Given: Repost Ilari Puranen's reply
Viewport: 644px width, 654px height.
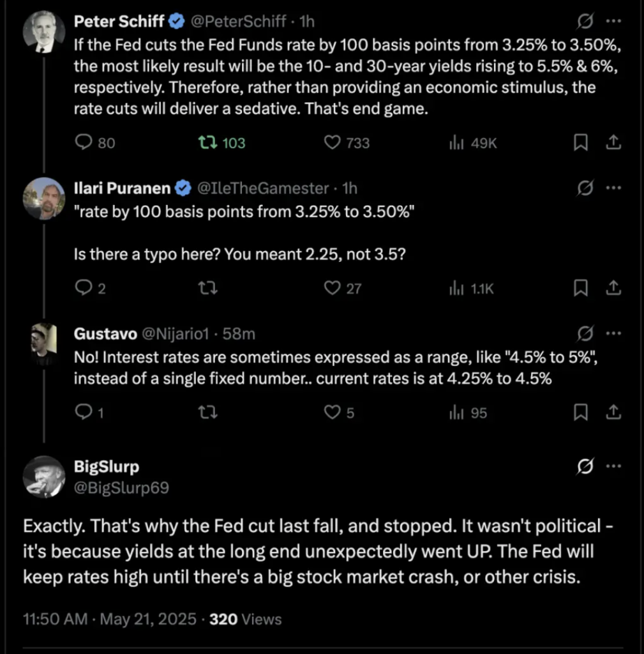Looking at the screenshot, I should tap(207, 288).
